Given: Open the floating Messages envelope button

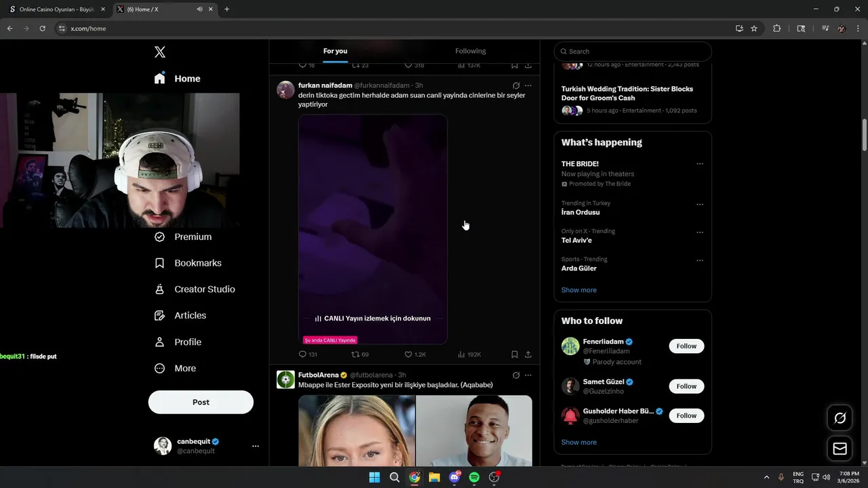Looking at the screenshot, I should pyautogui.click(x=840, y=449).
